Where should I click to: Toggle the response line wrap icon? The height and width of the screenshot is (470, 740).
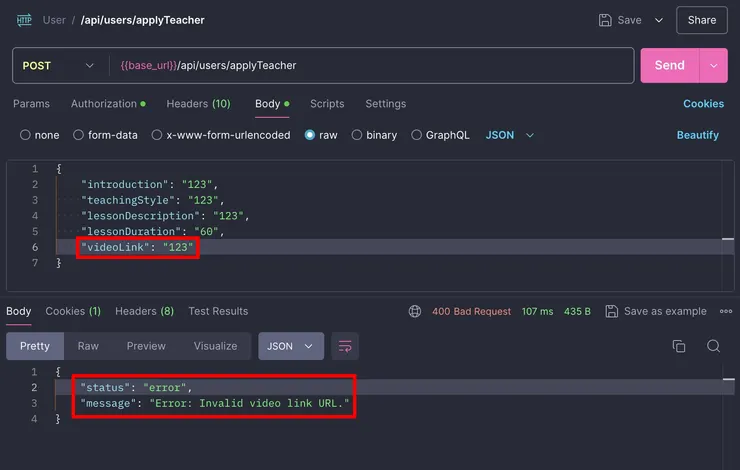[345, 346]
